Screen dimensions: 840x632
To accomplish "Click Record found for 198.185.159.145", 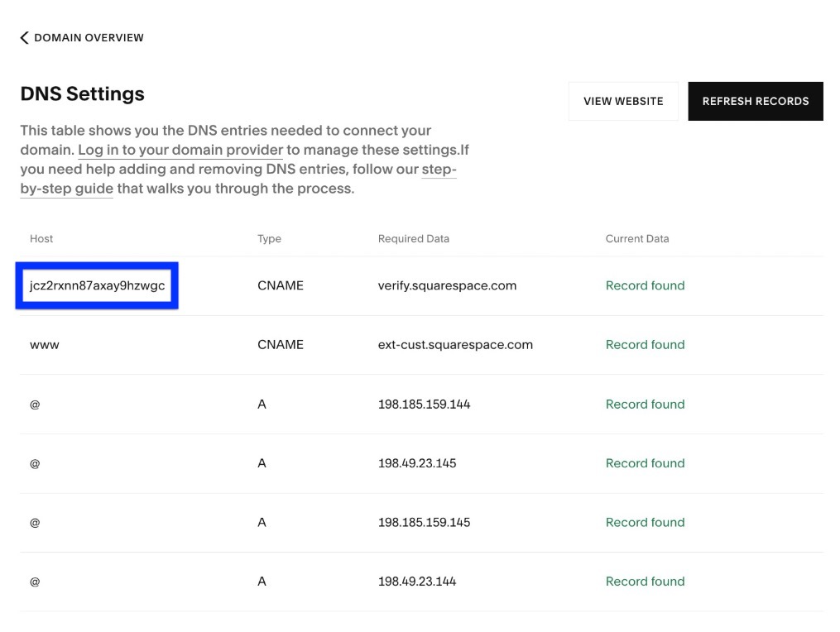I will [645, 522].
